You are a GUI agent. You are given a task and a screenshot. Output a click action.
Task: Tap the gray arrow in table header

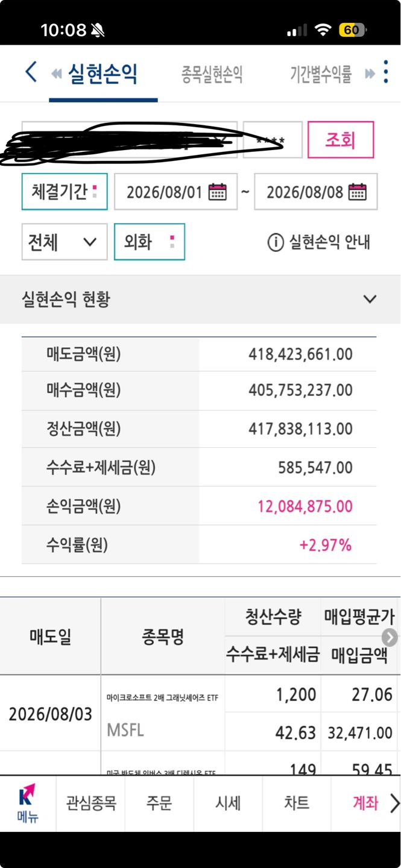(390, 637)
